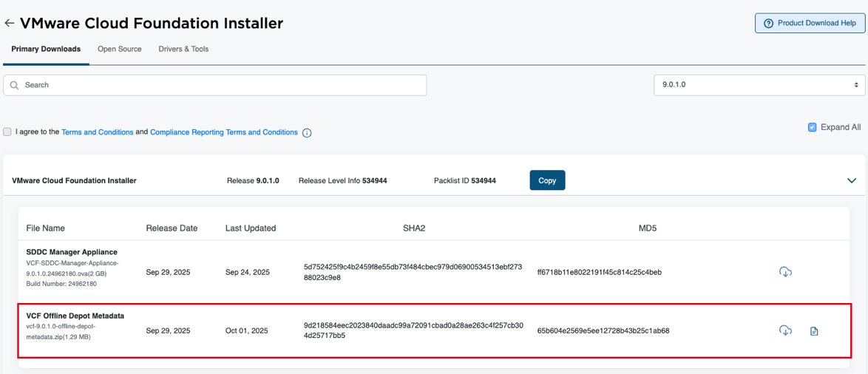868x374 pixels.
Task: Click the MD5 value 65b604e2569e5ee12728b43b25c1ab68
Action: 603,331
